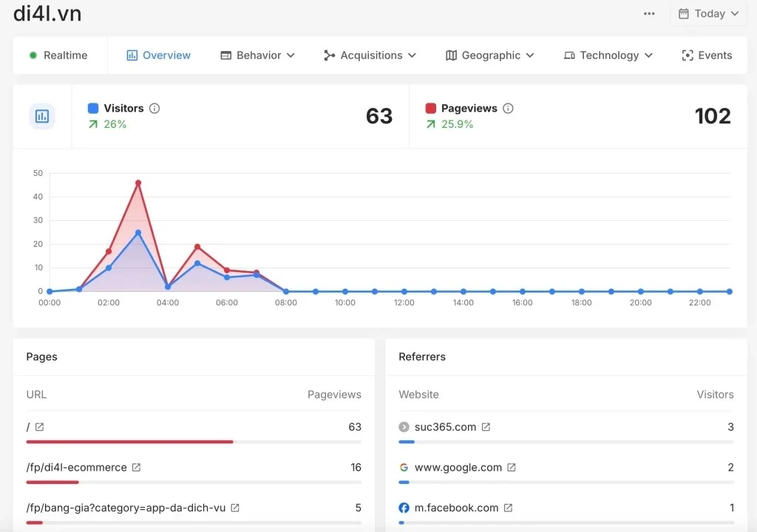Click external link icon beside m.facebook.com
757x532 pixels.
(508, 508)
